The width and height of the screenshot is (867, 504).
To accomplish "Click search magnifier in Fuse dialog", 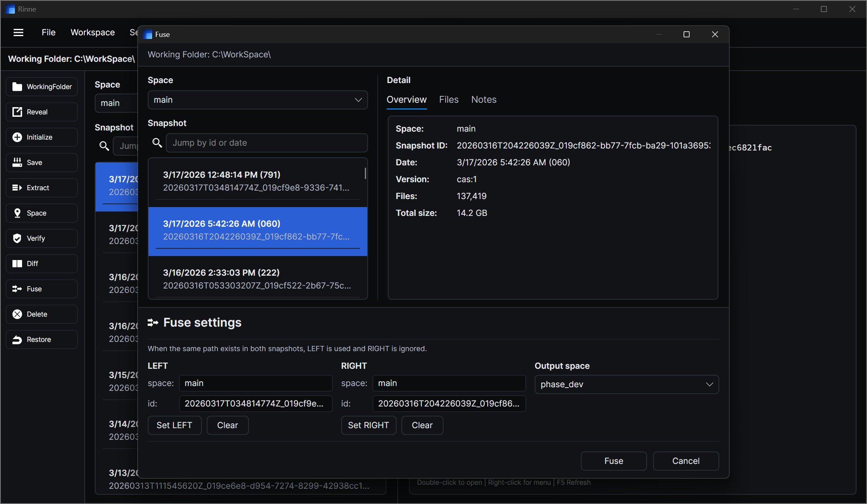I will (x=157, y=143).
